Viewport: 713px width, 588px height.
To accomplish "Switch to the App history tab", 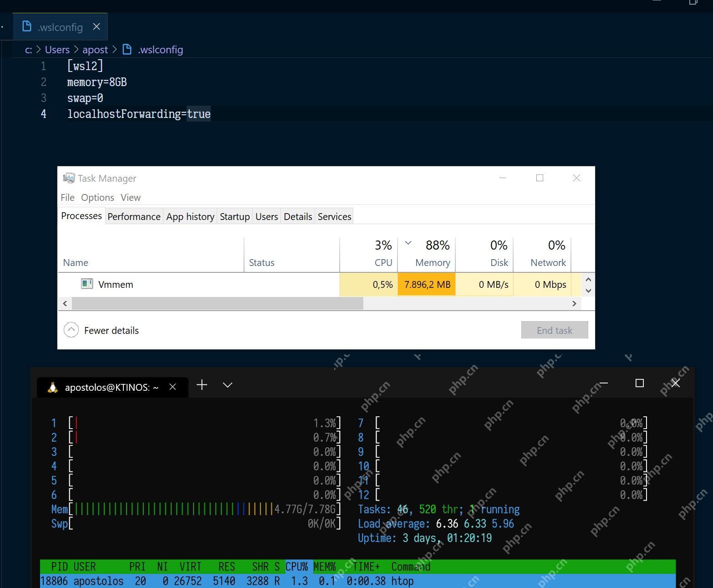I will 190,217.
